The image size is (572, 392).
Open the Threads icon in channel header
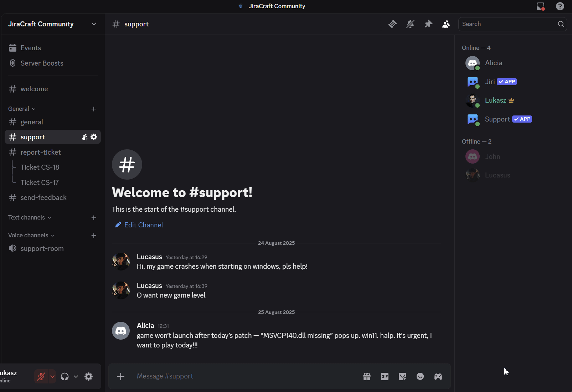pyautogui.click(x=392, y=24)
